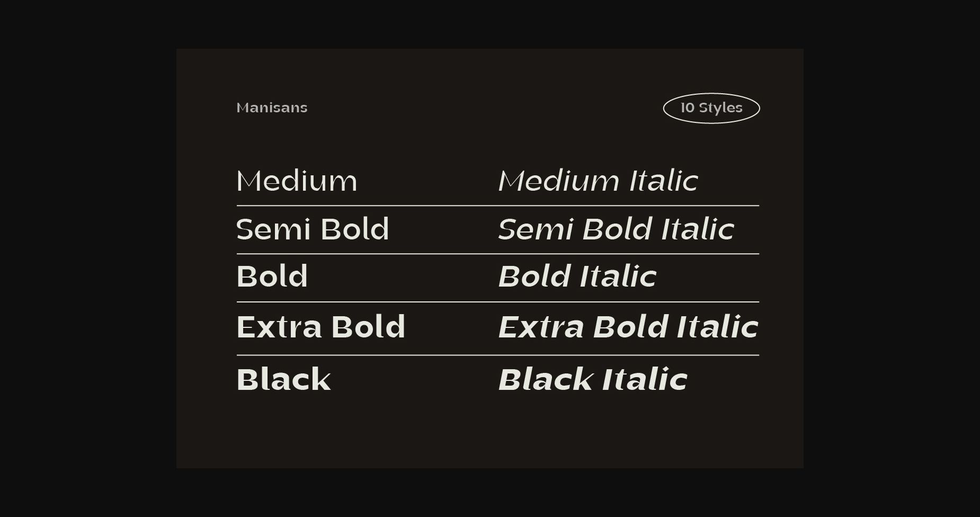The image size is (980, 517).
Task: Select the Black Italic sample
Action: coord(593,379)
